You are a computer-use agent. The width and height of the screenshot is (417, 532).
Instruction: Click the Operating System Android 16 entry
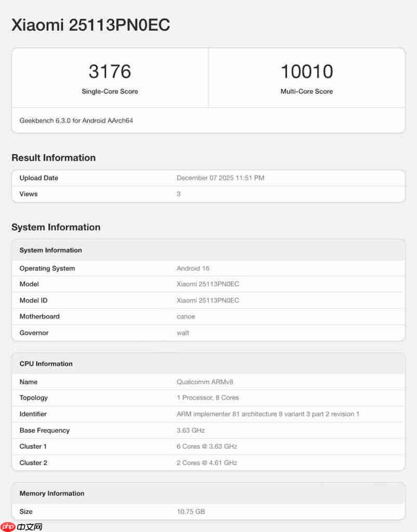click(193, 268)
